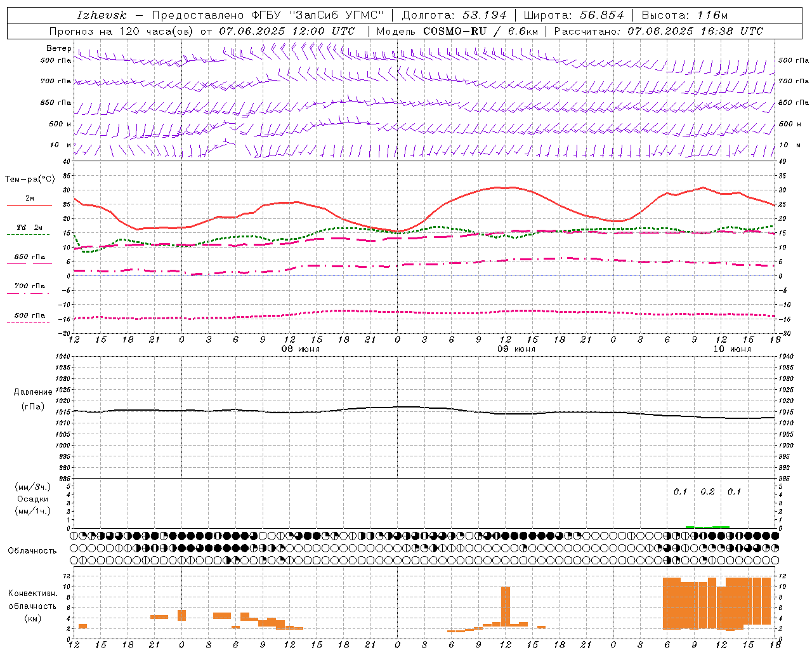The height and width of the screenshot is (650, 812).
Task: Click the Рассчитано: 07.06.2025 16:38 UTC timestamp
Action: pyautogui.click(x=658, y=31)
